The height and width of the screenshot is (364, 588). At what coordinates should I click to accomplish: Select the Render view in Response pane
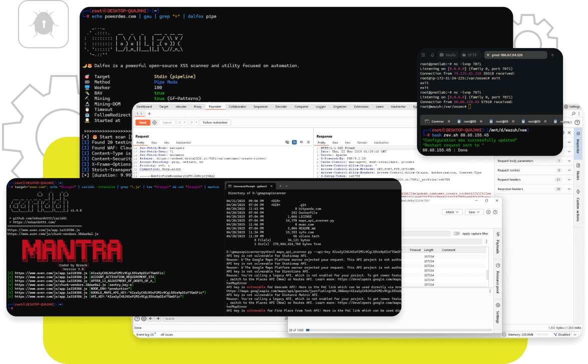(x=362, y=143)
